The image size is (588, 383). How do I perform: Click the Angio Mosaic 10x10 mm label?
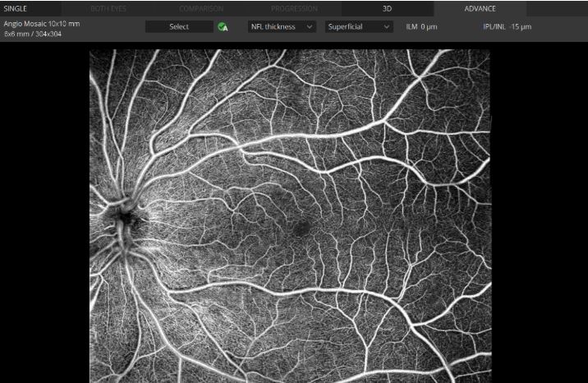[42, 24]
